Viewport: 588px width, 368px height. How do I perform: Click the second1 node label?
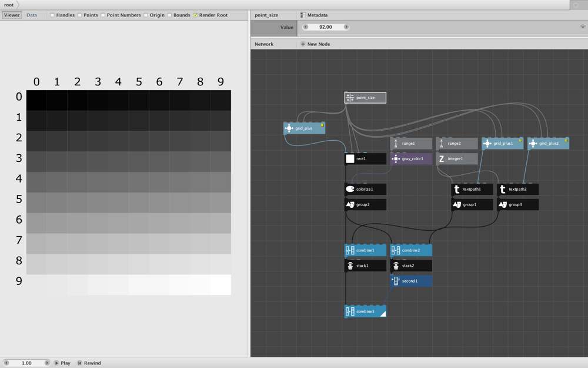(409, 281)
